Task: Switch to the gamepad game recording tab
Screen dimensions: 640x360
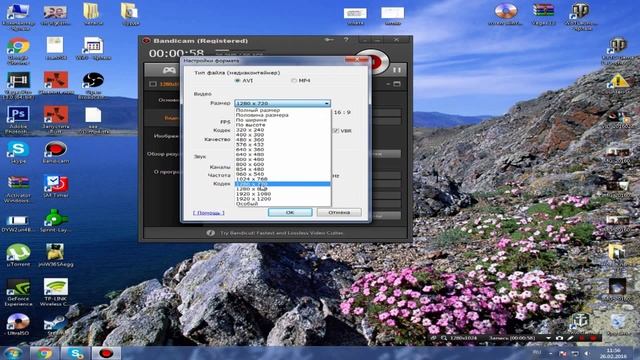Action: click(x=169, y=70)
